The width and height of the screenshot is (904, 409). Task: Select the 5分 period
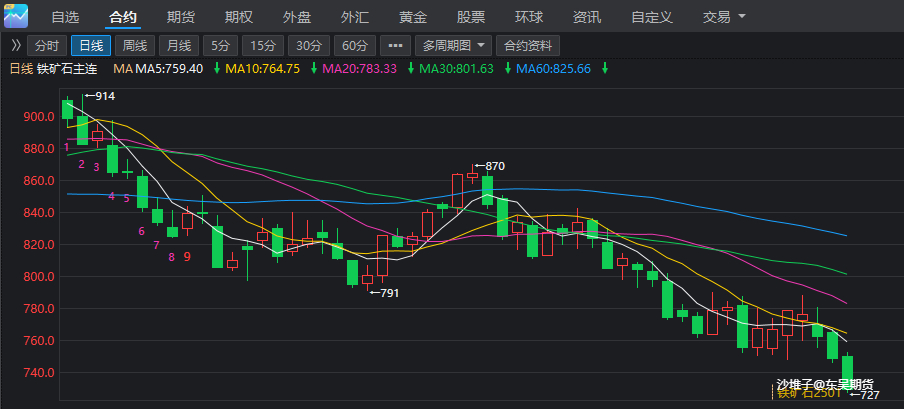point(220,46)
